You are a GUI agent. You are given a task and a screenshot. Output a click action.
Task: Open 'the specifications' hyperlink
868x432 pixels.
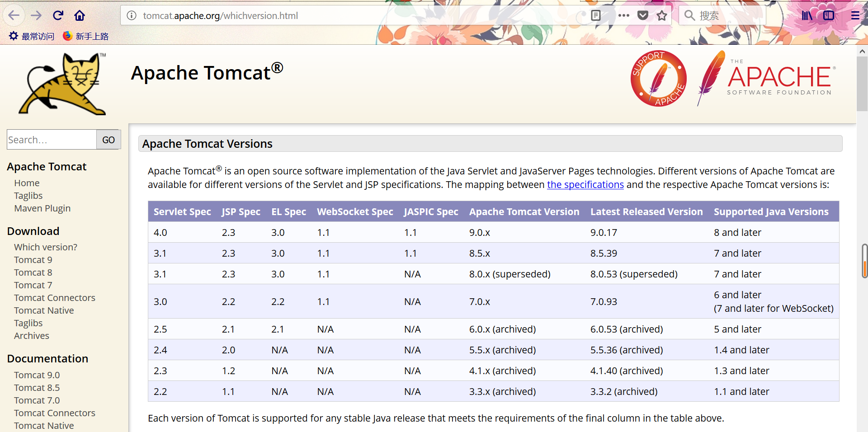tap(585, 185)
